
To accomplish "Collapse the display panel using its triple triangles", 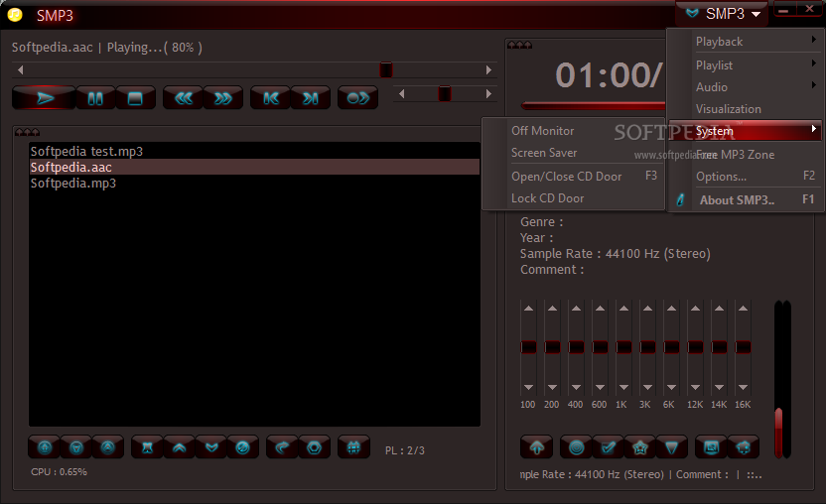I will pos(519,45).
